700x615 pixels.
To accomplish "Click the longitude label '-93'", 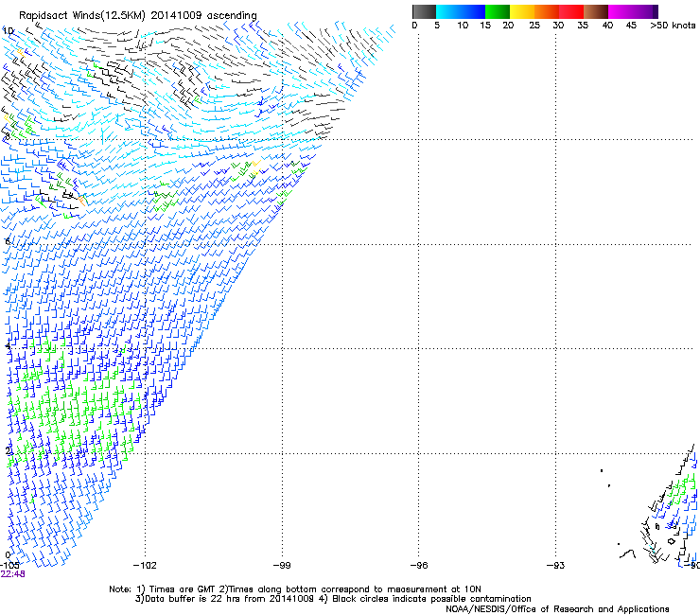I will coord(556,566).
